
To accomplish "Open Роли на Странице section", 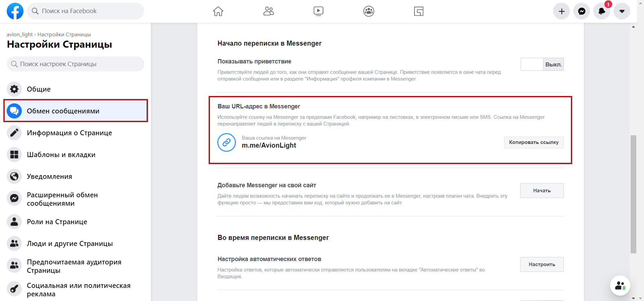I will click(x=75, y=221).
